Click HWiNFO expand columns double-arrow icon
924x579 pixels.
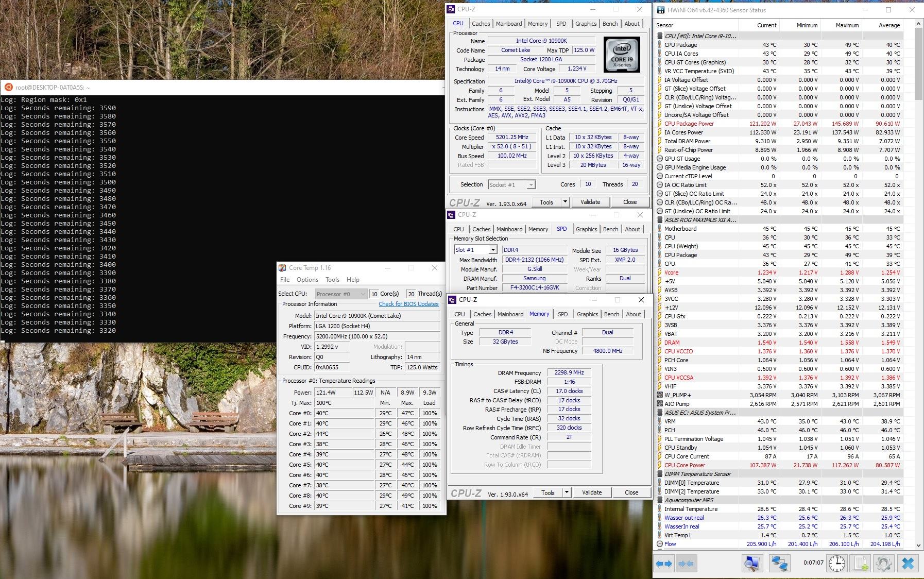click(x=664, y=564)
